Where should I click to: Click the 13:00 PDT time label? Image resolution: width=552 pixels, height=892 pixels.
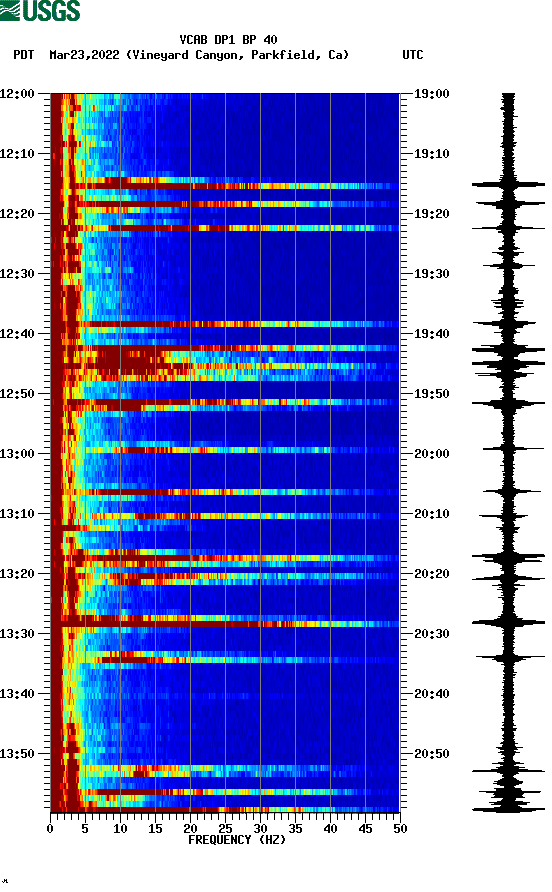(17, 453)
